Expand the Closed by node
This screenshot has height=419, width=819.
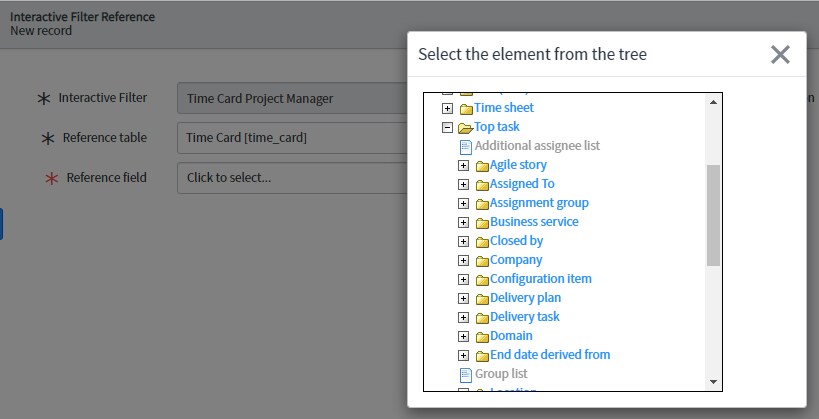(x=463, y=241)
